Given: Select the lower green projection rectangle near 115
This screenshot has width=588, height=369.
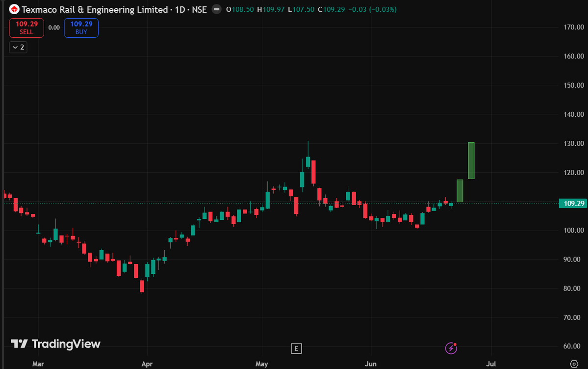Looking at the screenshot, I should pyautogui.click(x=460, y=191).
